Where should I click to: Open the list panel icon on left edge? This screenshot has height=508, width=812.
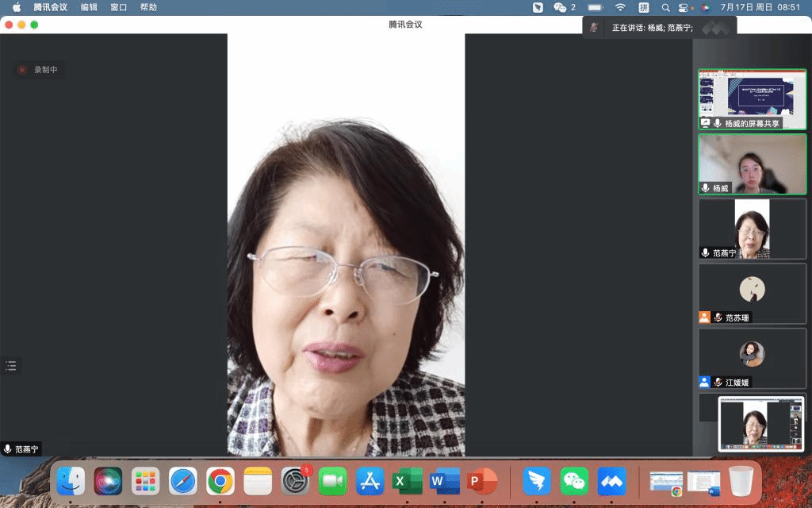(x=10, y=366)
